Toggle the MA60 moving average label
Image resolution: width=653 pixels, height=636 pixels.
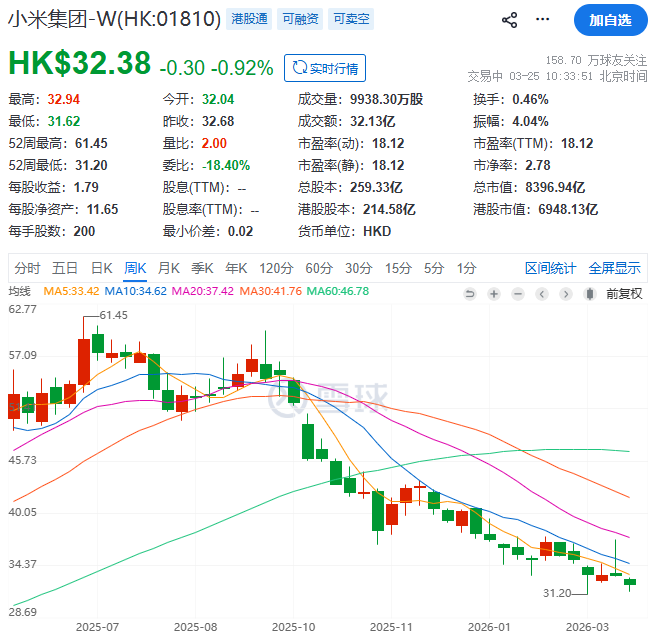336,291
